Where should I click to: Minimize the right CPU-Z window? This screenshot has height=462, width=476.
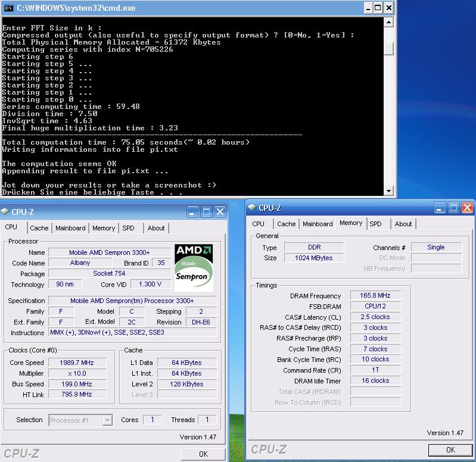(x=440, y=208)
